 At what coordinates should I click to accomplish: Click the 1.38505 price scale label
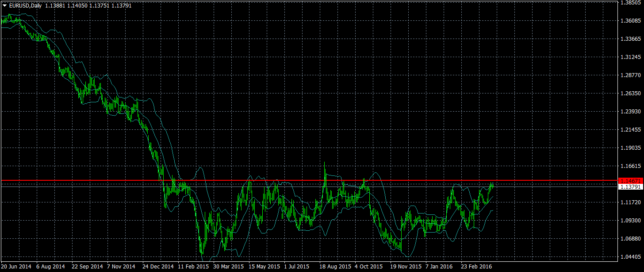coord(631,3)
